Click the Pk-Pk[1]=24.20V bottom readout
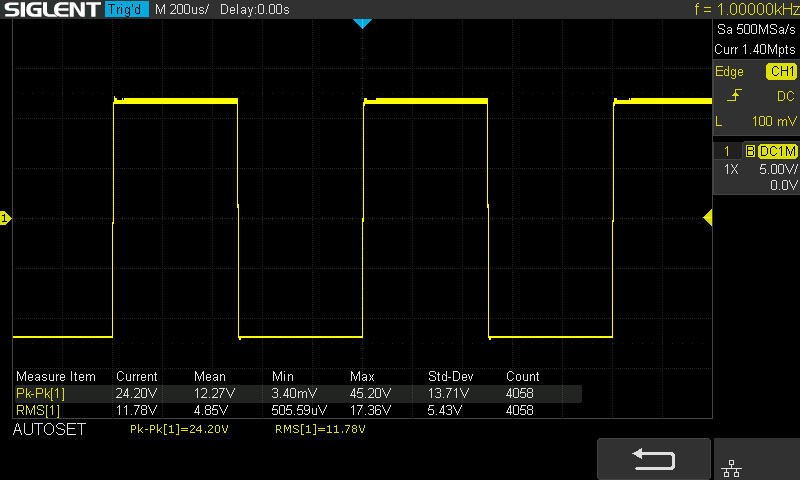This screenshot has height=480, width=800. 179,430
